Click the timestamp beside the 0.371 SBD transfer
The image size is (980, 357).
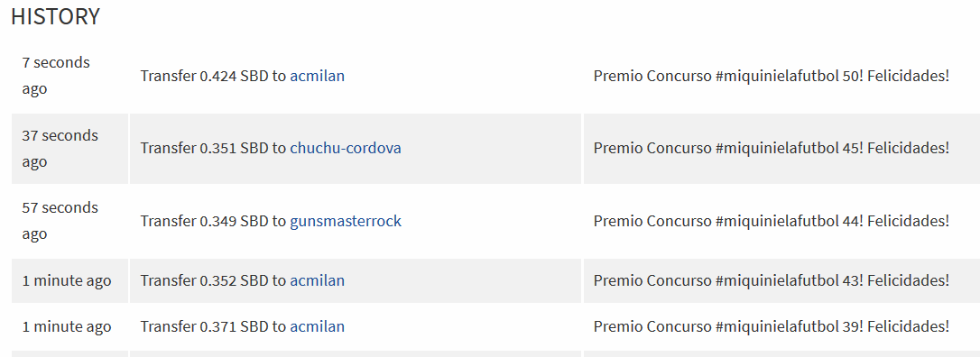click(67, 327)
